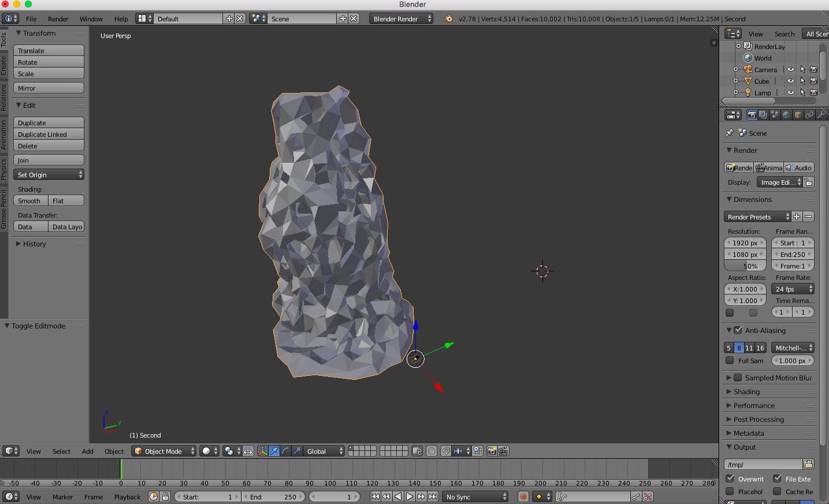Open the Constraints properties tab

(x=809, y=115)
